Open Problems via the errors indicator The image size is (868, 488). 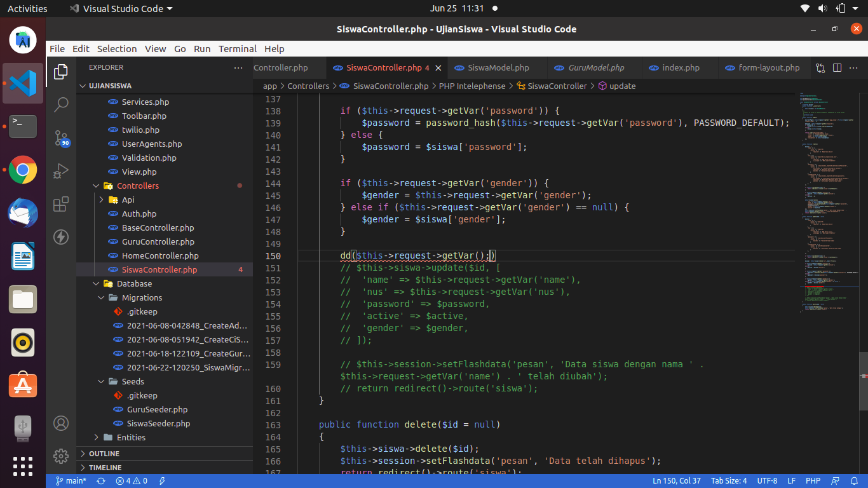[x=130, y=481]
